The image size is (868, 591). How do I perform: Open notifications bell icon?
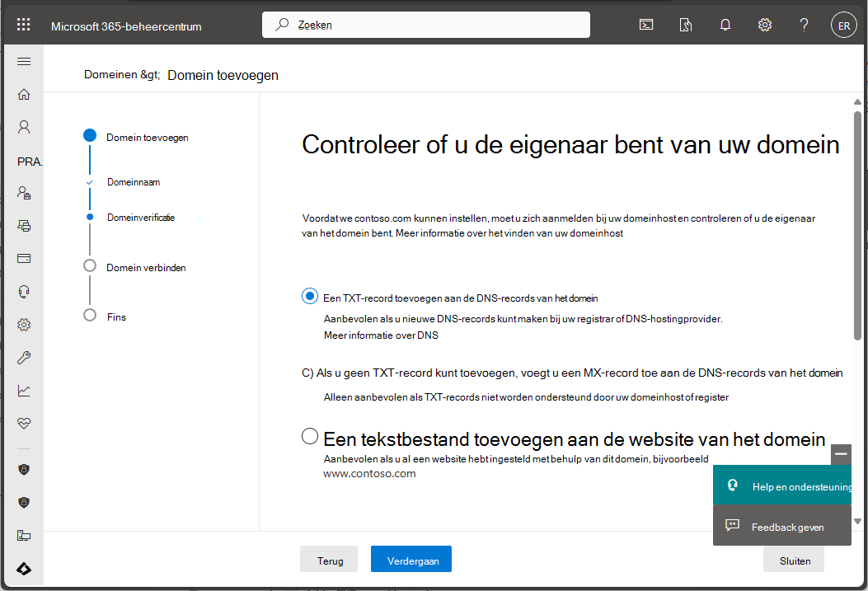tap(725, 25)
